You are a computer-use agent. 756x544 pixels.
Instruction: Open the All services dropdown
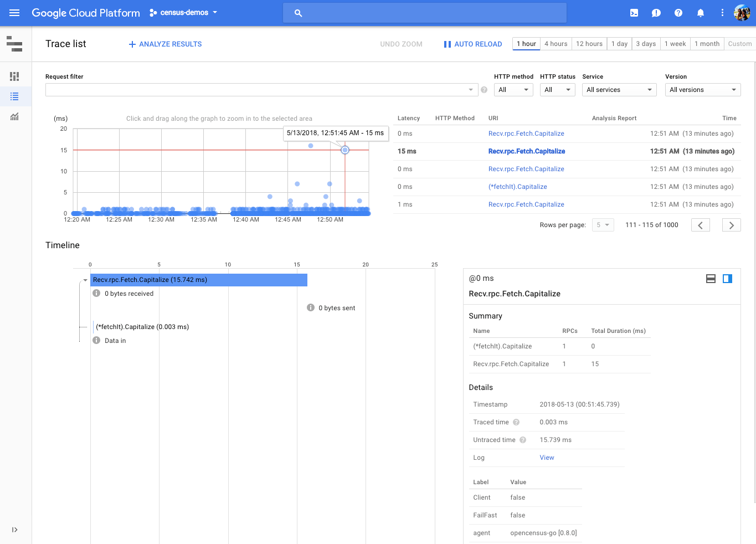coord(619,90)
